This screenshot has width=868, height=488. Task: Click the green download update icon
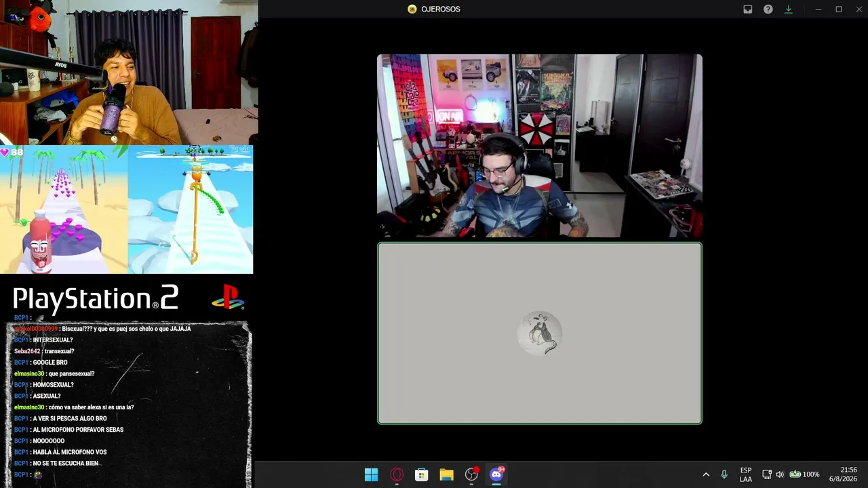[x=788, y=9]
